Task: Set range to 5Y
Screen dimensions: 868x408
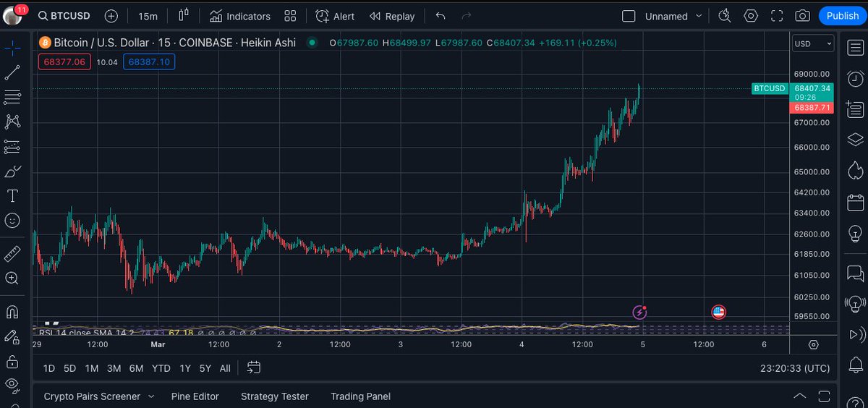Action: point(205,368)
